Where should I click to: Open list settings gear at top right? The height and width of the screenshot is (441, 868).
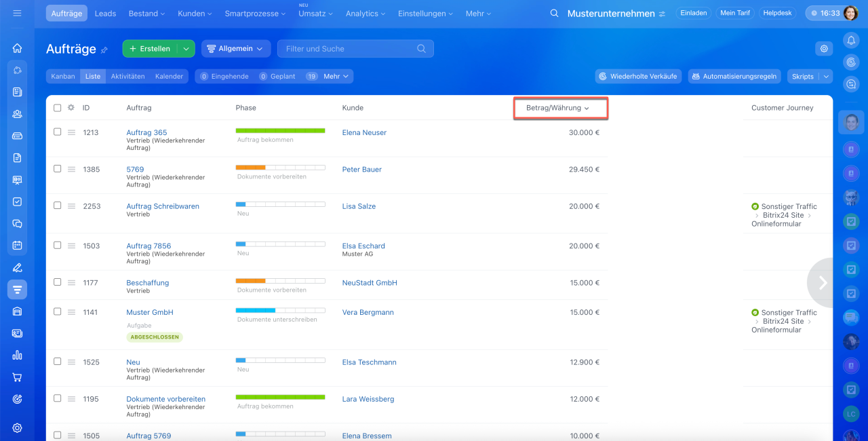[824, 49]
